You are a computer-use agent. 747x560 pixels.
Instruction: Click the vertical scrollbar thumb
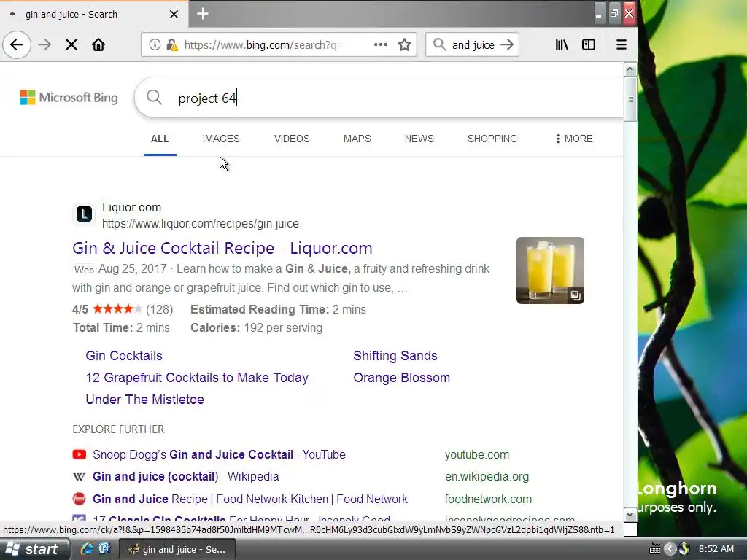630,99
